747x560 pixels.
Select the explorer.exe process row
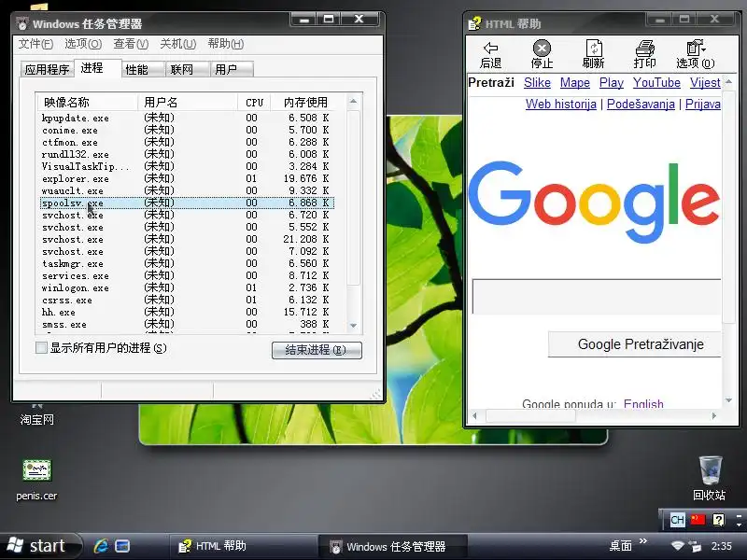[188, 178]
